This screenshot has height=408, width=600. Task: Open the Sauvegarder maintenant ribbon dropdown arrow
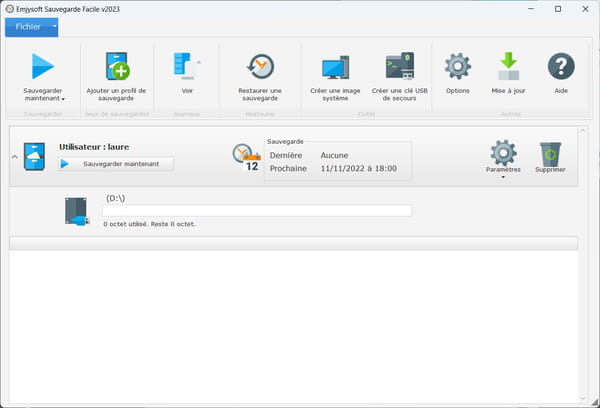click(x=63, y=99)
